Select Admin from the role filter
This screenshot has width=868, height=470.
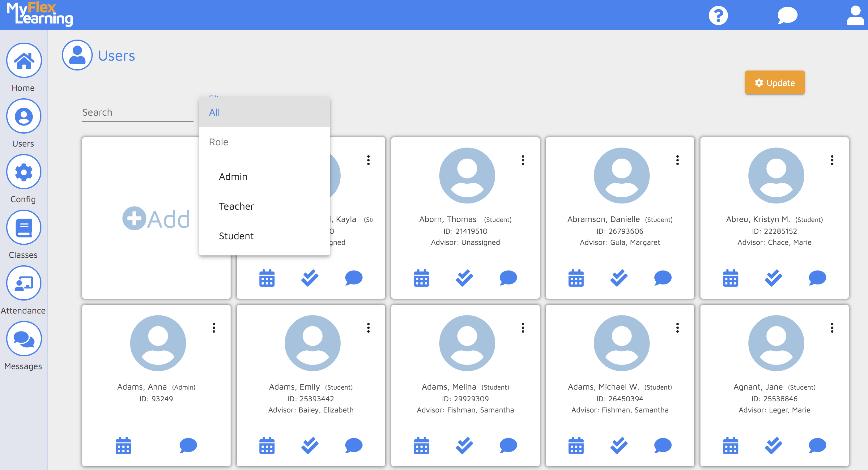[x=233, y=176]
